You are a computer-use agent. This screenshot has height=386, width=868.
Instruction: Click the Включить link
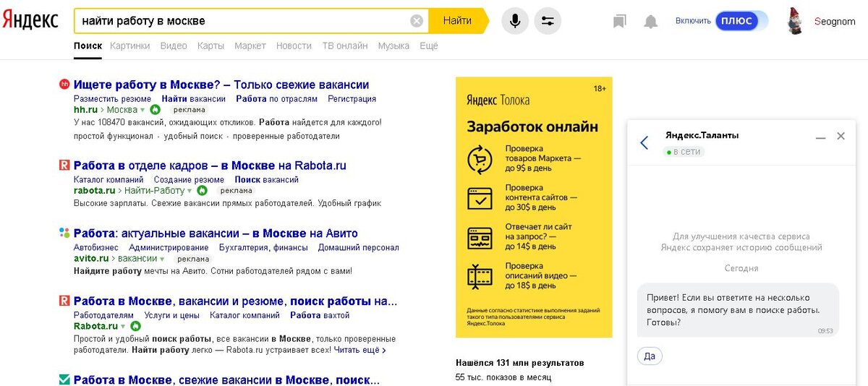(693, 21)
